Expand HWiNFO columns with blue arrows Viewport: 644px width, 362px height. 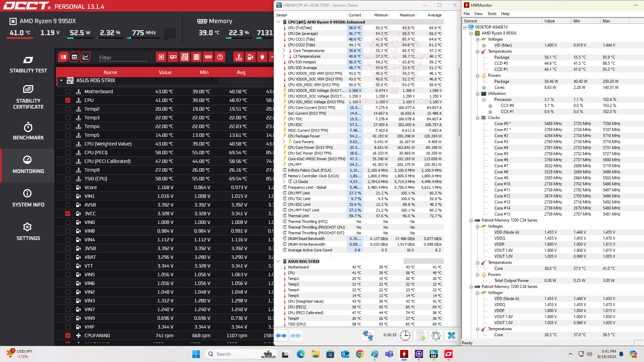coord(281,335)
